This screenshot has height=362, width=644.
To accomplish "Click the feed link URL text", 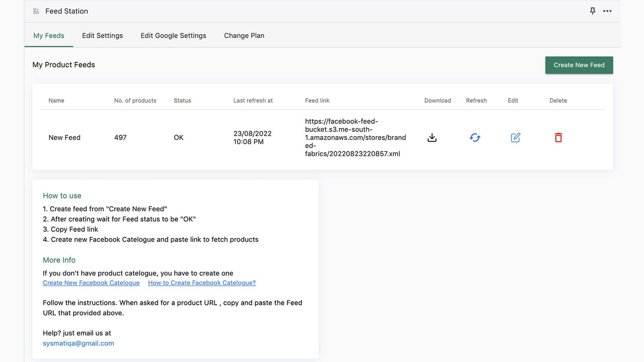I will tap(355, 138).
